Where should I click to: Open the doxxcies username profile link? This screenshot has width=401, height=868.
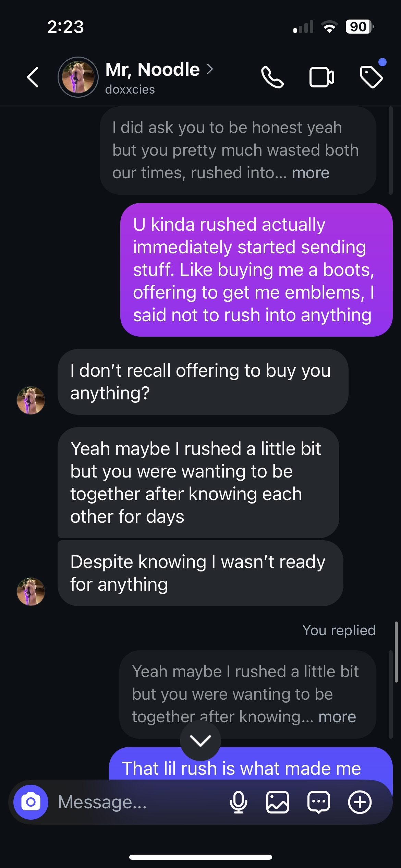point(130,89)
